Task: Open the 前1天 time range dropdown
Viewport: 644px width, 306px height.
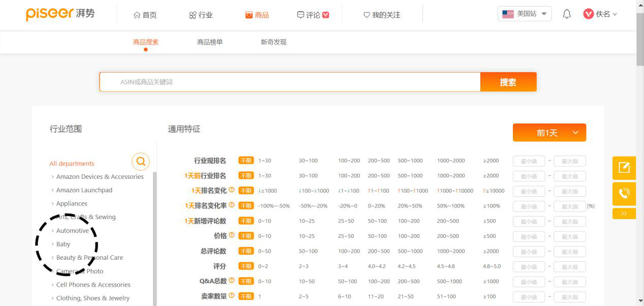Action: 549,133
